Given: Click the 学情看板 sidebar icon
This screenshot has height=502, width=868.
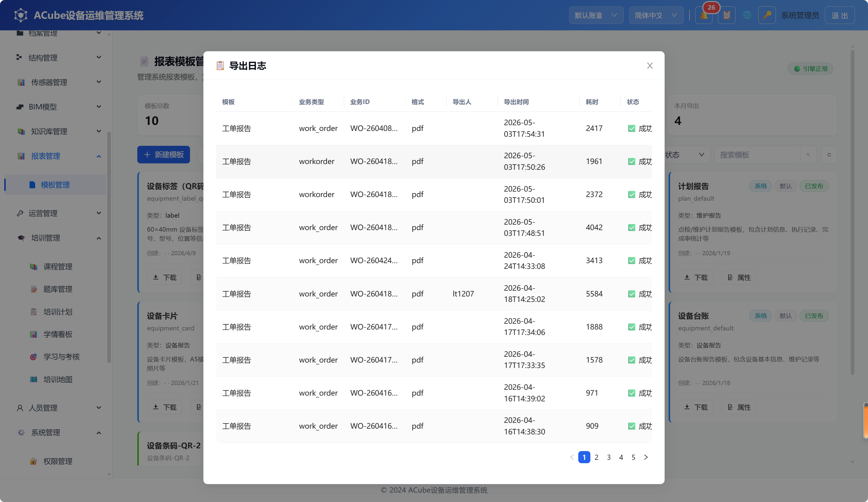Looking at the screenshot, I should [33, 334].
